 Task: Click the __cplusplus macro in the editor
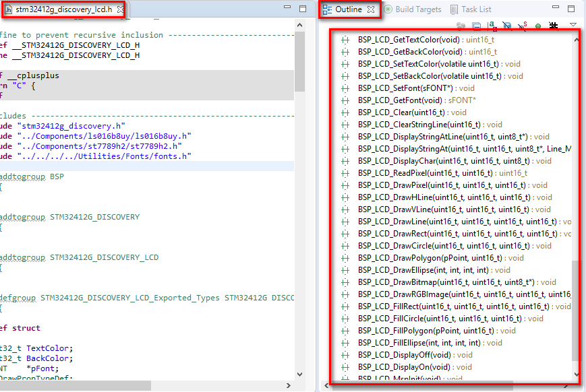click(x=33, y=76)
